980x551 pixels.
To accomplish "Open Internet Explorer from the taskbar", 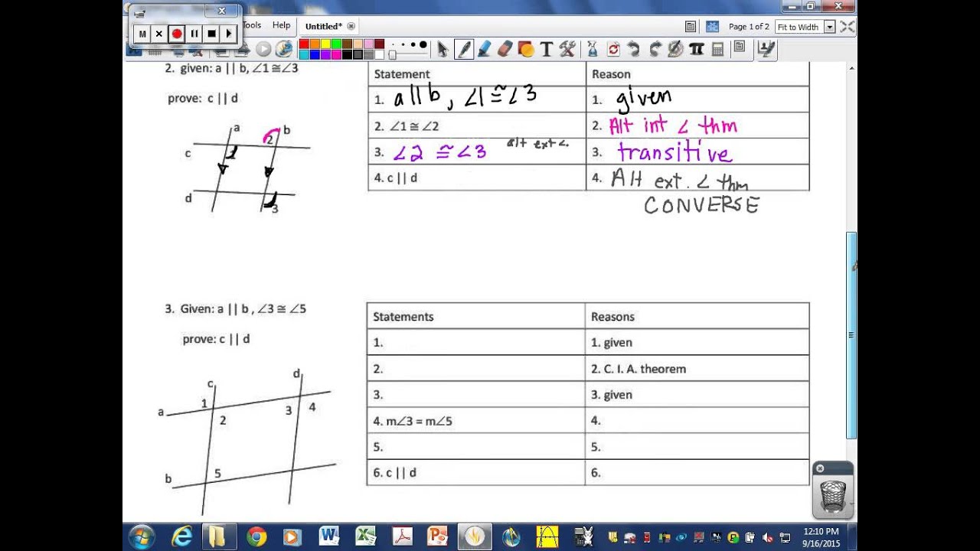I will point(181,536).
